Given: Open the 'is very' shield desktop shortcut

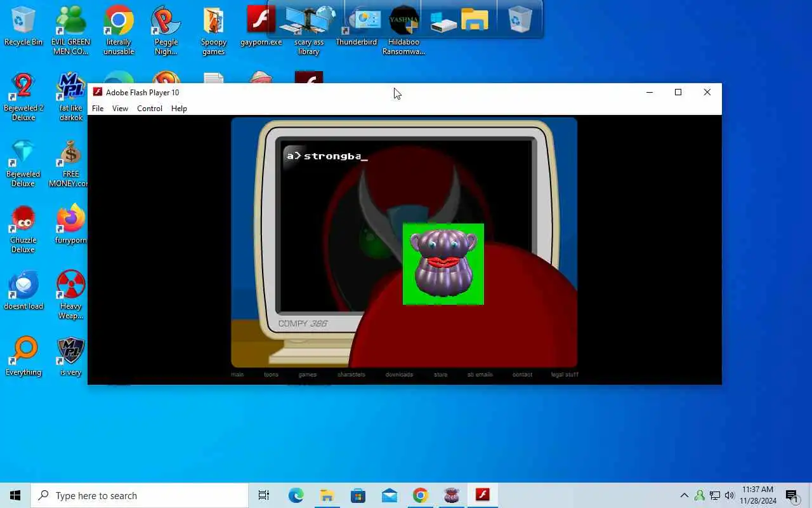Looking at the screenshot, I should 71,356.
